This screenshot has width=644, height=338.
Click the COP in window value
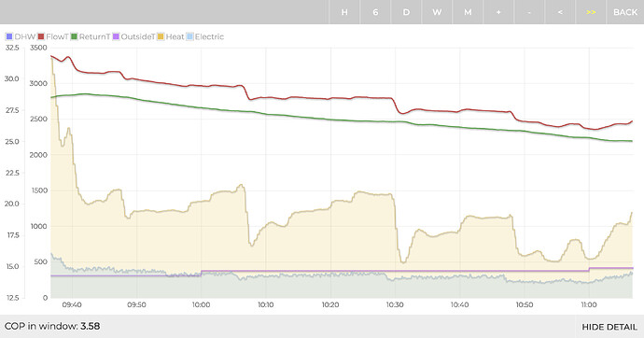pyautogui.click(x=90, y=326)
